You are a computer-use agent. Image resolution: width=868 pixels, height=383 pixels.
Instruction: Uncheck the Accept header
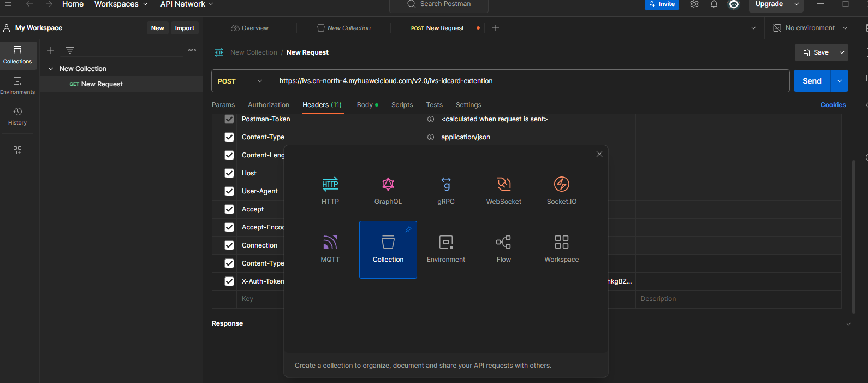pyautogui.click(x=229, y=209)
